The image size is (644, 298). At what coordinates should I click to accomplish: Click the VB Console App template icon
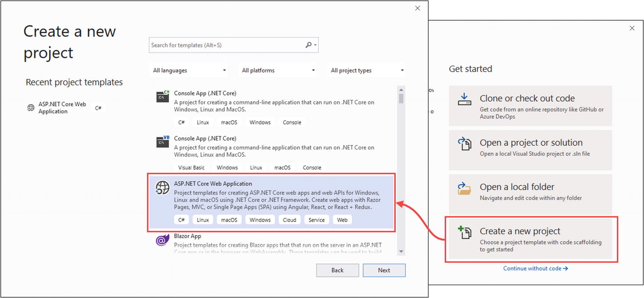pos(163,141)
